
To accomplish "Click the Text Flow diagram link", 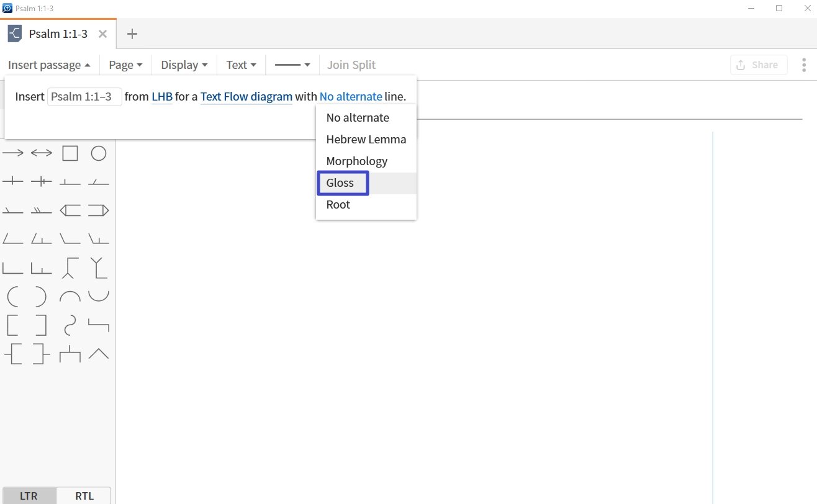I will pyautogui.click(x=246, y=97).
